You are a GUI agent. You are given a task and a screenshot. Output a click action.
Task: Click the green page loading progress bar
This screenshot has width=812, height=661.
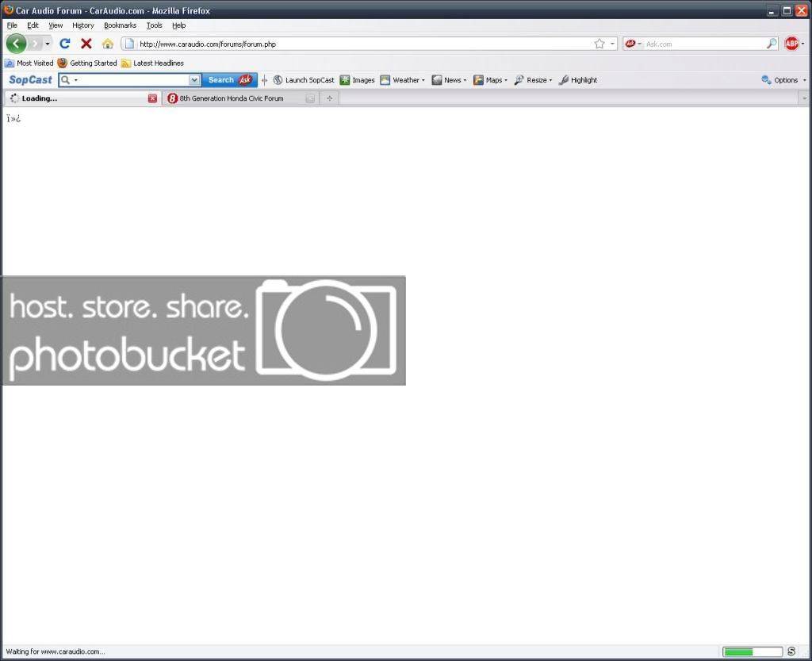point(753,651)
